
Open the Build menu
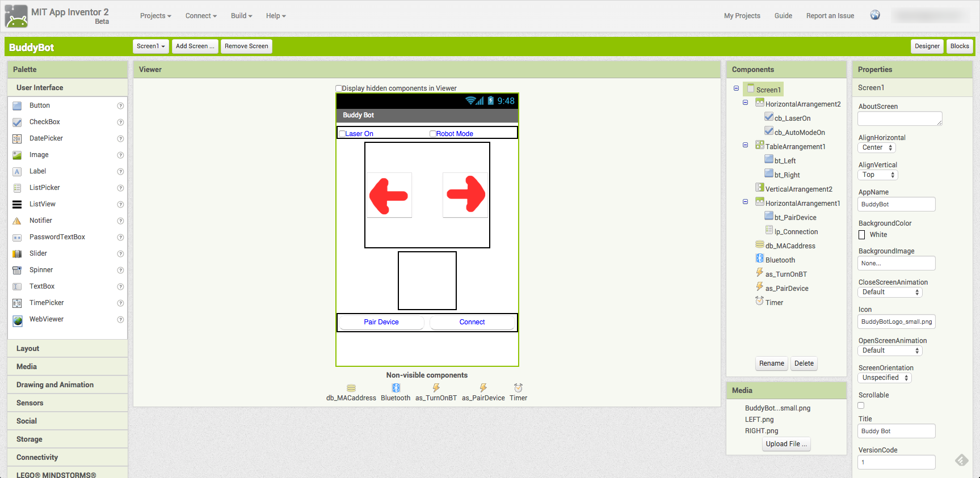click(x=241, y=16)
